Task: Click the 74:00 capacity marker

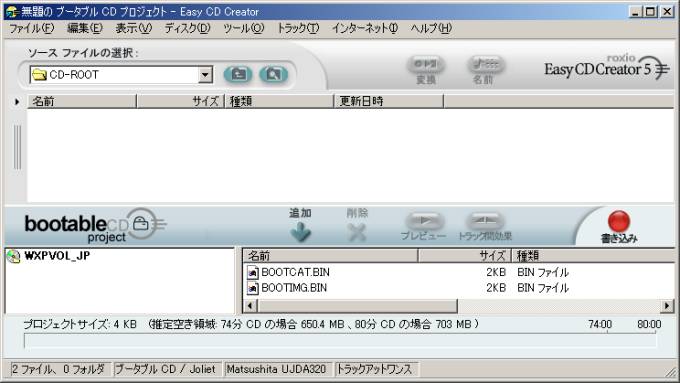Action: (600, 324)
